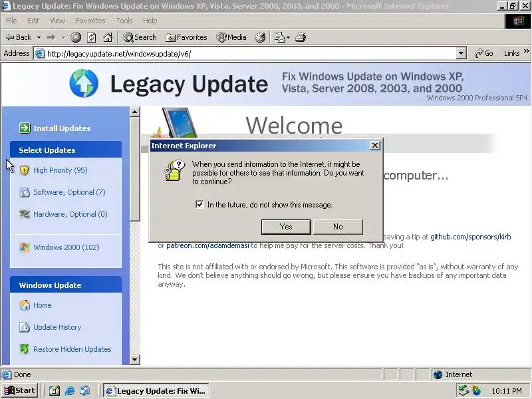Click Yes in the Internet Explorer dialog
This screenshot has height=399, width=532.
(286, 227)
